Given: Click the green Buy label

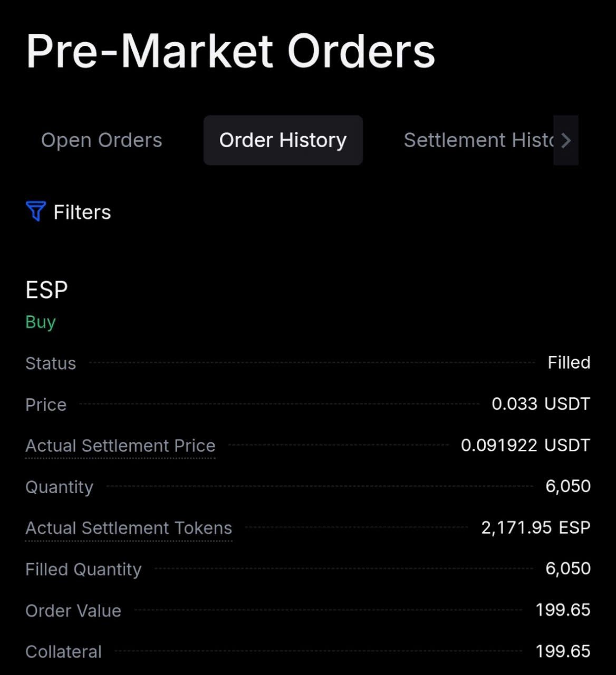Looking at the screenshot, I should [x=41, y=322].
